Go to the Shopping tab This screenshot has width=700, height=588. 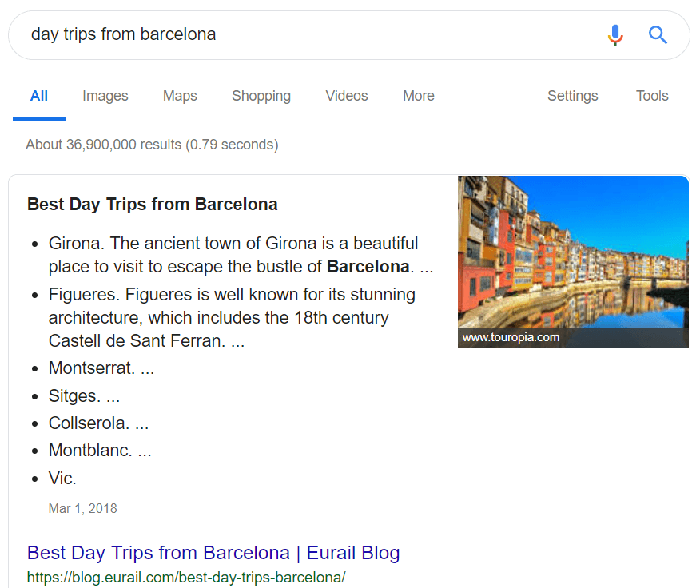tap(261, 96)
